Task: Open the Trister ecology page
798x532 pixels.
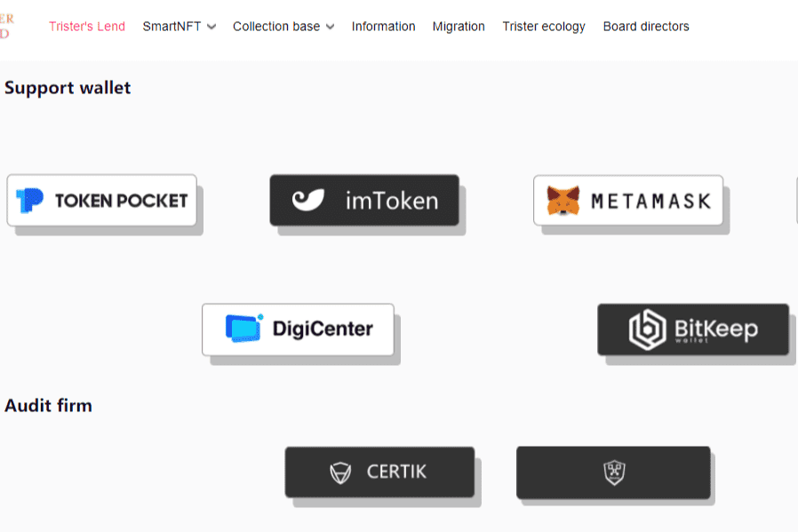Action: tap(544, 26)
